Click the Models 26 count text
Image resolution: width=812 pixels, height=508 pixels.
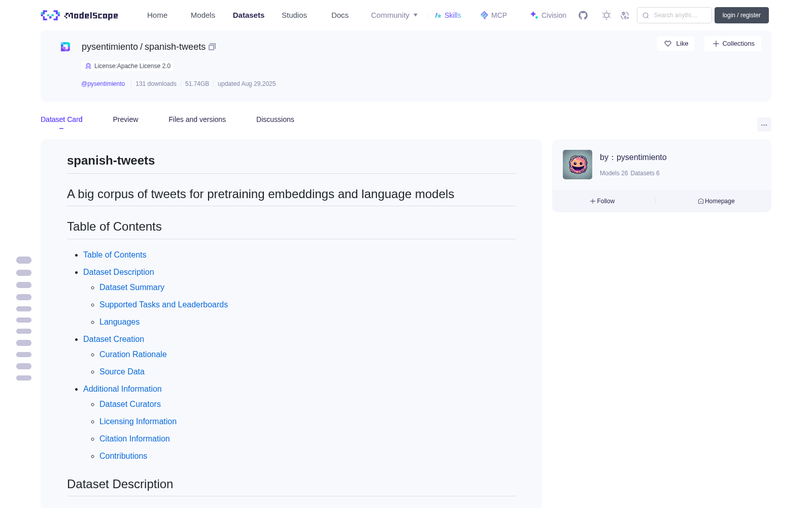point(614,173)
